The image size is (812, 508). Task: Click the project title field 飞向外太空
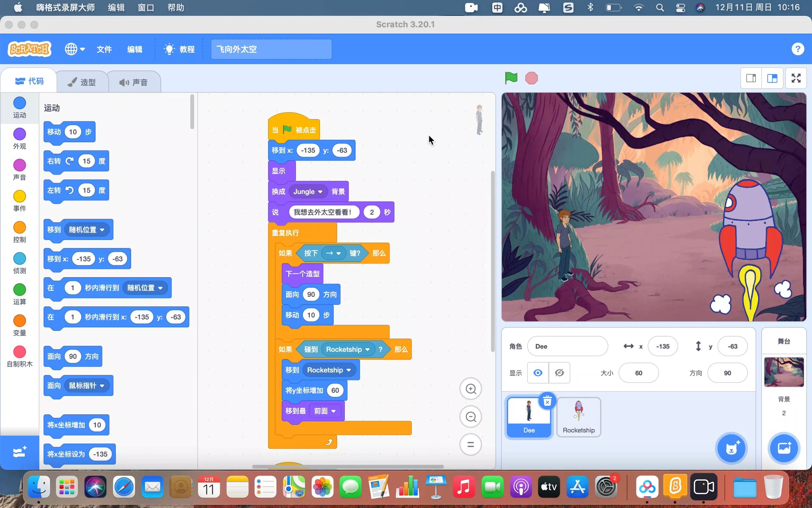pyautogui.click(x=271, y=50)
